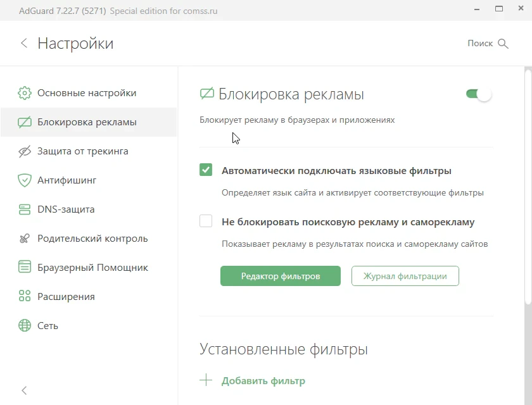
Task: Open search via Поиск label
Action: (x=480, y=43)
